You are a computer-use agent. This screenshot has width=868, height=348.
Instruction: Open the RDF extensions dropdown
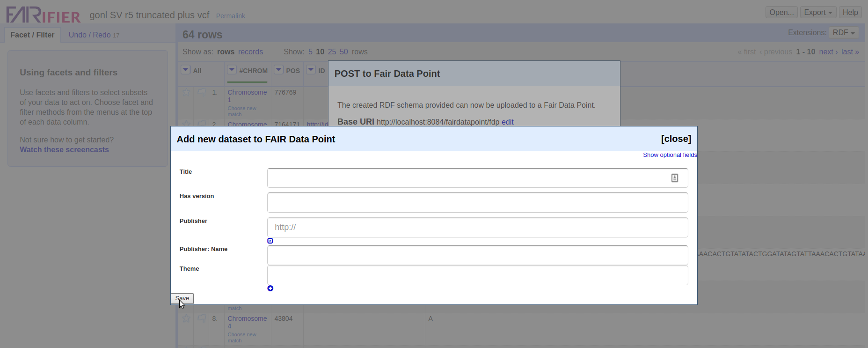coord(844,33)
